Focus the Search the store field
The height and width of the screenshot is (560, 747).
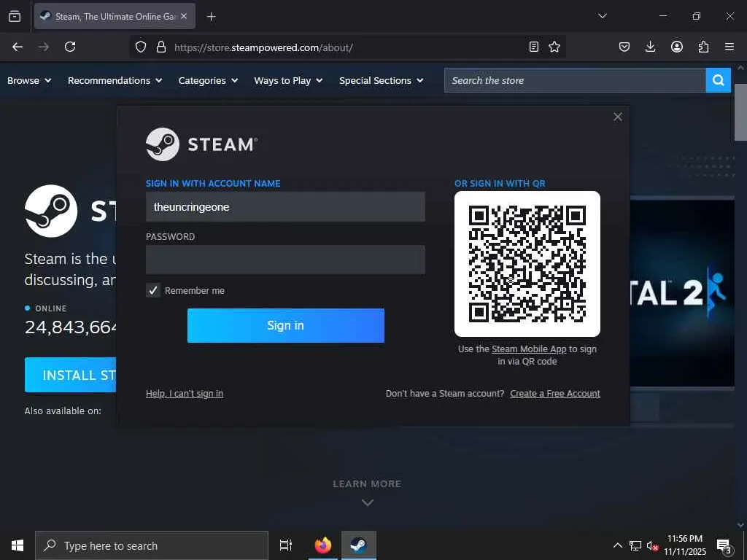pos(575,80)
